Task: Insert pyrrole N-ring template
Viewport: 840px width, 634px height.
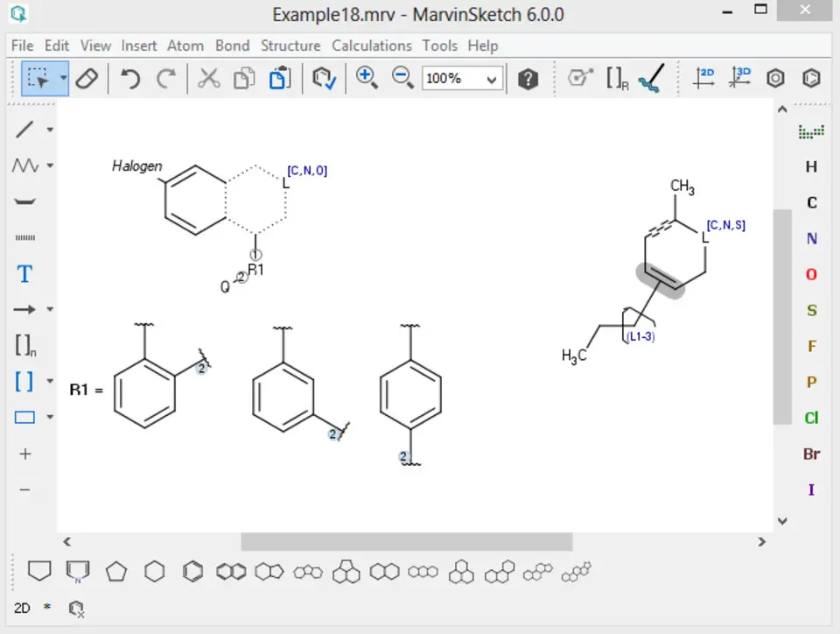Action: [x=78, y=572]
